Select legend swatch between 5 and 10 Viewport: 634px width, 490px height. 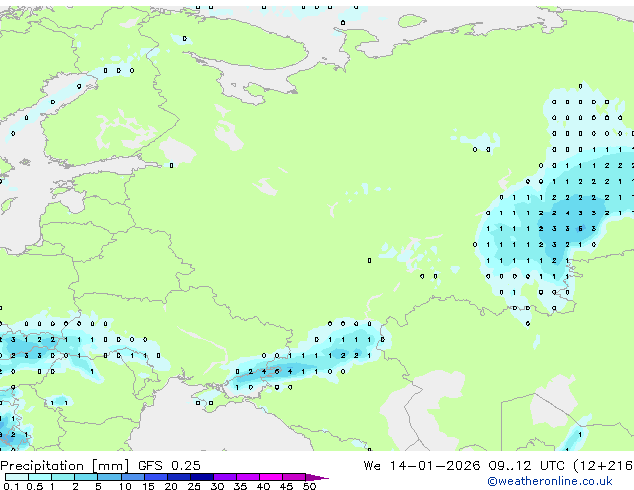(x=109, y=477)
